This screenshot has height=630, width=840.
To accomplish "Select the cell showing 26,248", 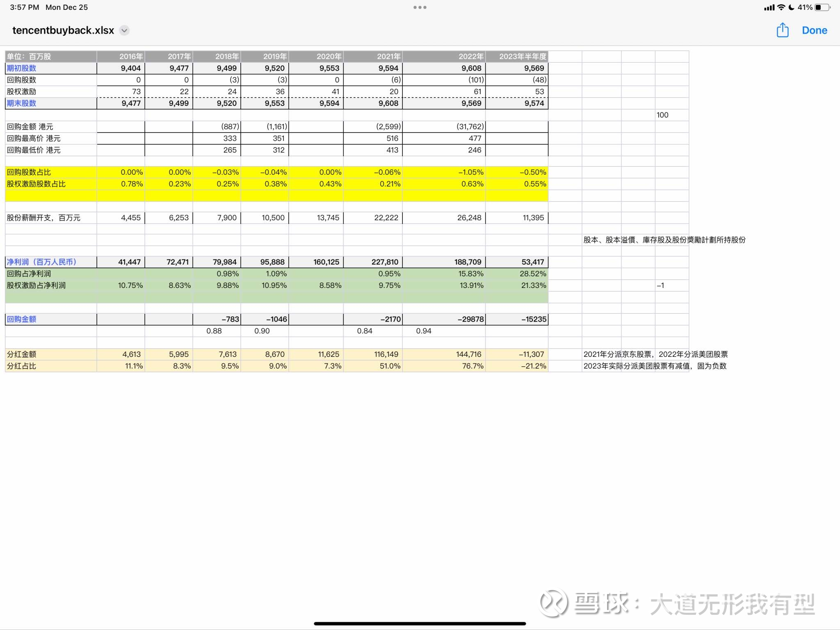I will [444, 218].
